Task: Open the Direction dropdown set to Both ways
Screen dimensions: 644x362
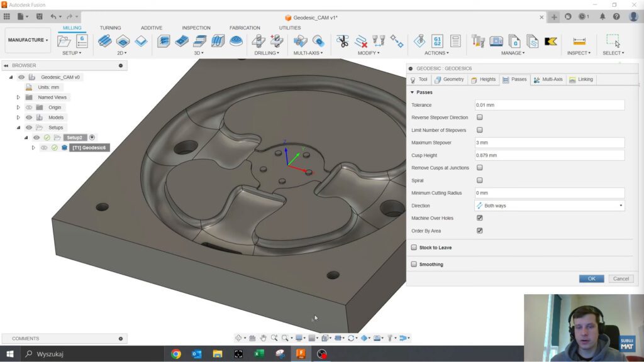Action: pos(549,206)
